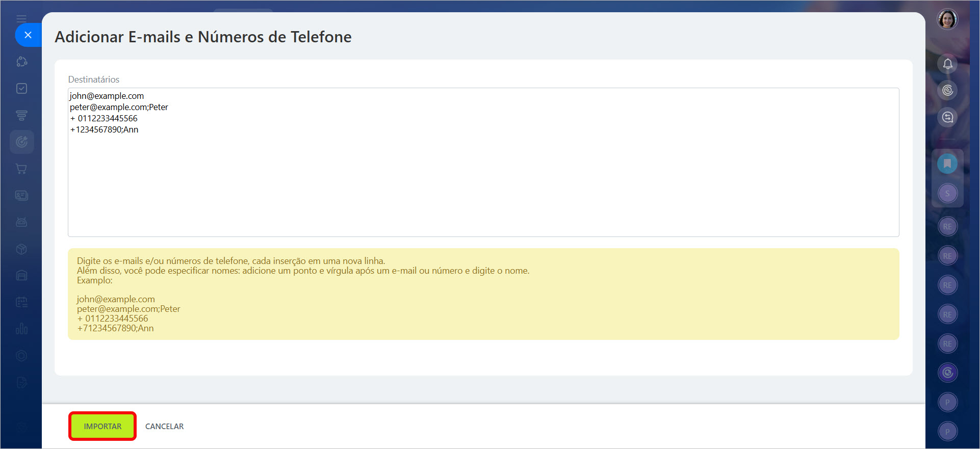Click the 'peter@example.com;Peter' line in the text area

[119, 107]
